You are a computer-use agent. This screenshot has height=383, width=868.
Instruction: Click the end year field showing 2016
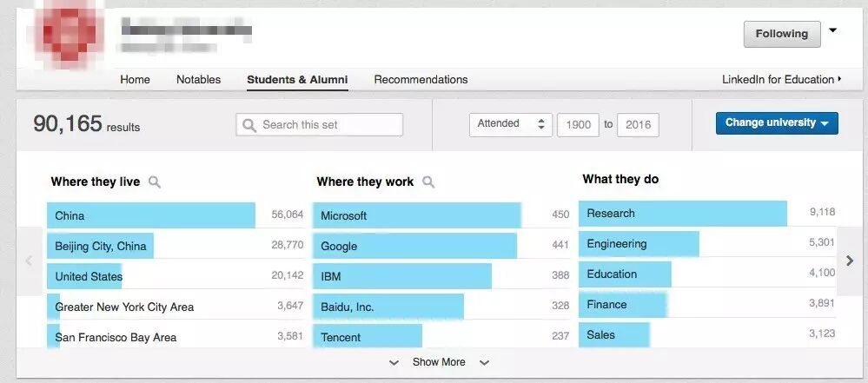click(x=638, y=124)
